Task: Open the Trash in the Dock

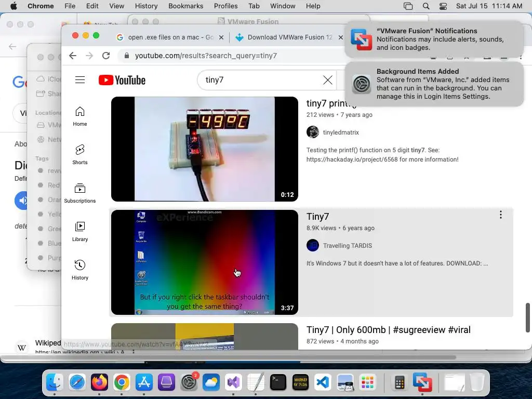Action: [x=477, y=382]
